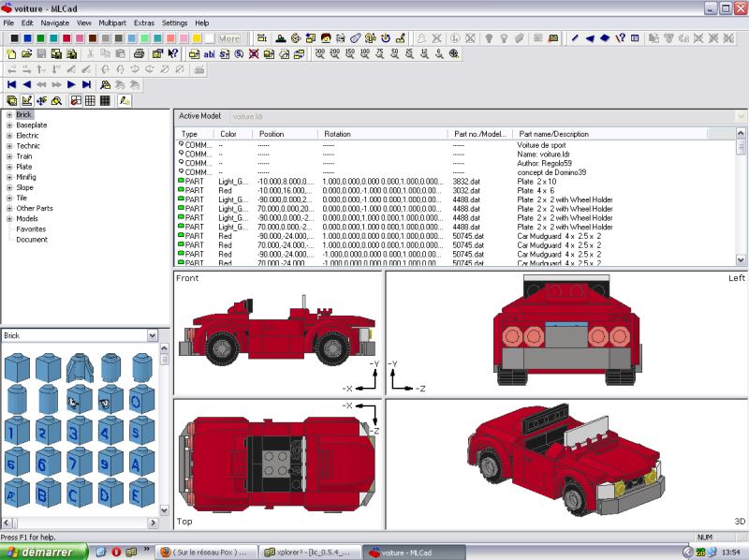Click the Open file folder icon
Image resolution: width=749 pixels, height=560 pixels.
point(26,54)
